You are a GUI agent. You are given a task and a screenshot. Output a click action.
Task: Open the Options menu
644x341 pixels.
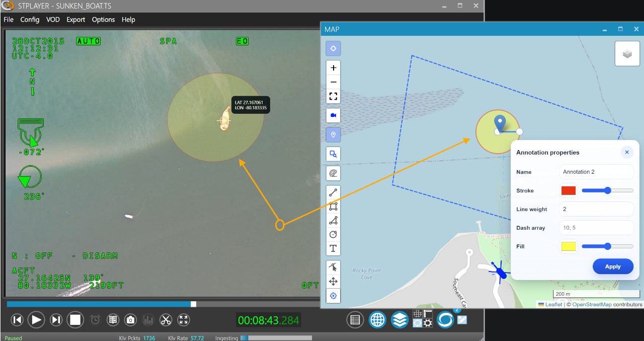click(103, 20)
